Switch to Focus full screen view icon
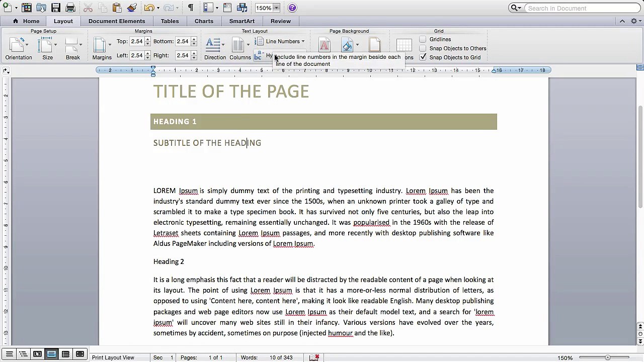This screenshot has width=644, height=362. [x=79, y=354]
